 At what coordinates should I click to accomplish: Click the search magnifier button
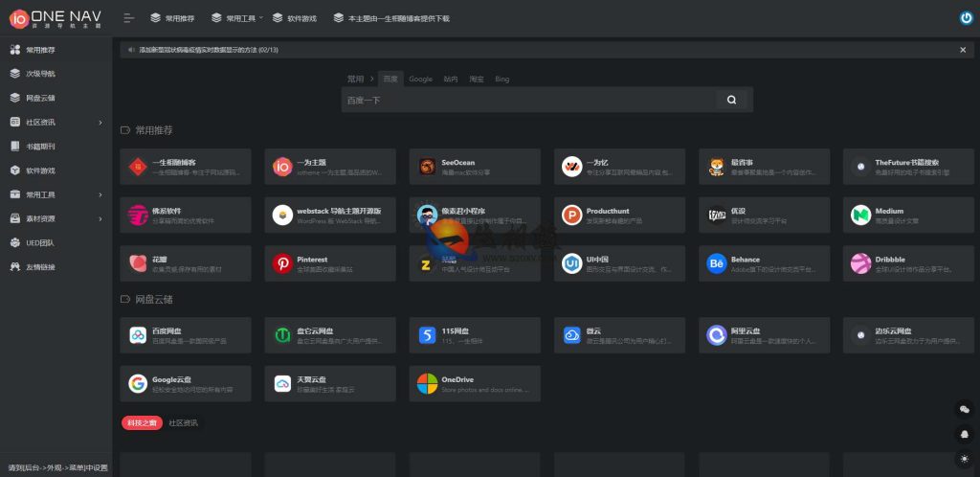731,100
